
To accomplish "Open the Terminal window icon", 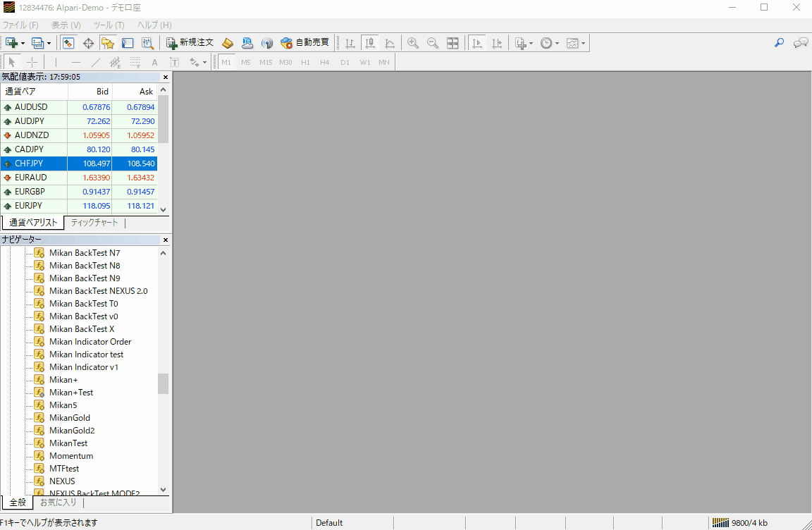I will click(x=128, y=43).
